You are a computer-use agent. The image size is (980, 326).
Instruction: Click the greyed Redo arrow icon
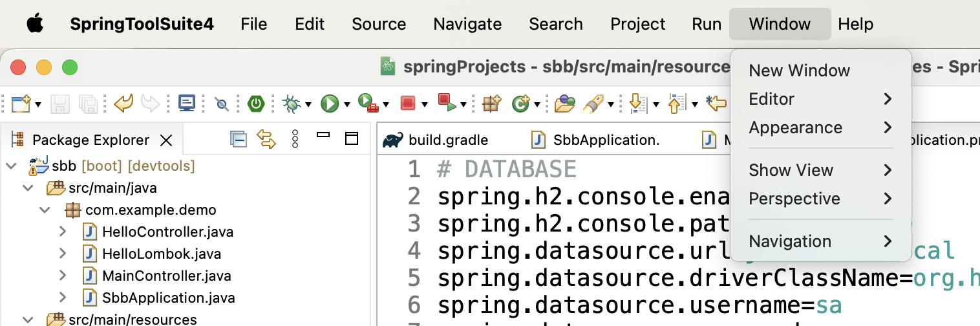(x=150, y=103)
